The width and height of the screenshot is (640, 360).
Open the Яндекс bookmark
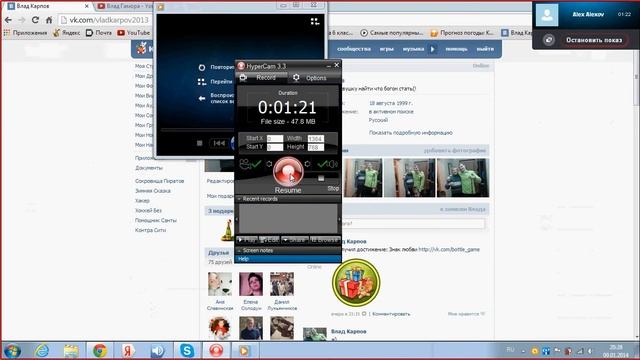[x=67, y=33]
